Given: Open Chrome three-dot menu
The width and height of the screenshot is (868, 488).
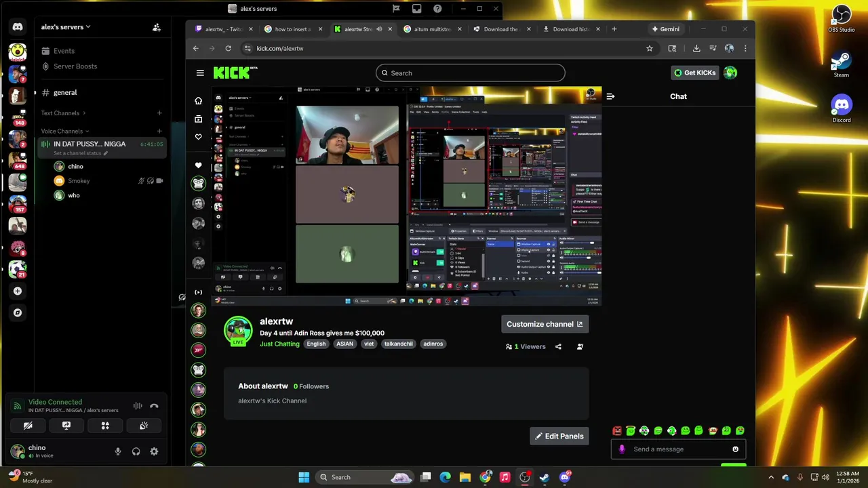Looking at the screenshot, I should pyautogui.click(x=745, y=49).
